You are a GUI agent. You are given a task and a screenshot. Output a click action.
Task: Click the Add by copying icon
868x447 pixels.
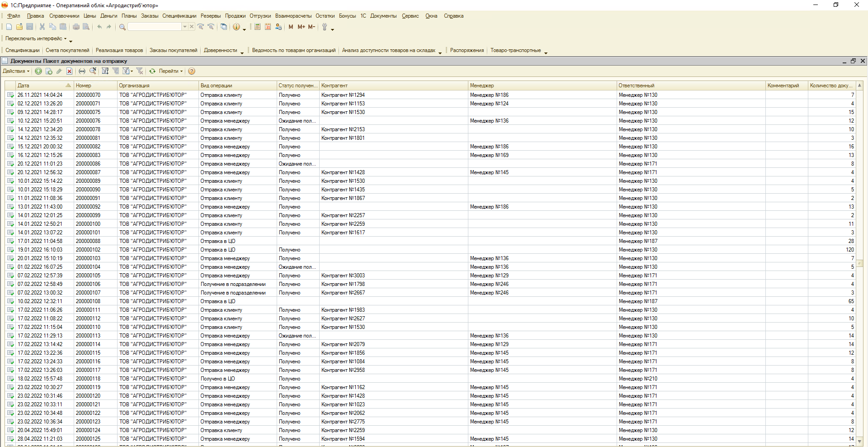(49, 71)
